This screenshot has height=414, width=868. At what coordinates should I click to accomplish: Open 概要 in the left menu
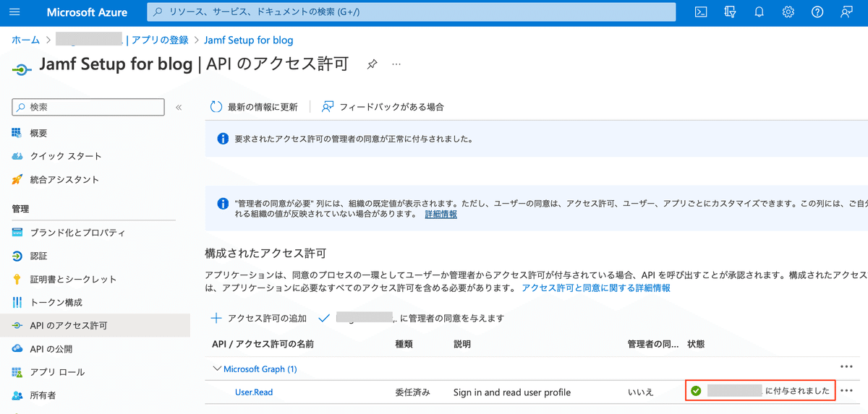[x=39, y=133]
